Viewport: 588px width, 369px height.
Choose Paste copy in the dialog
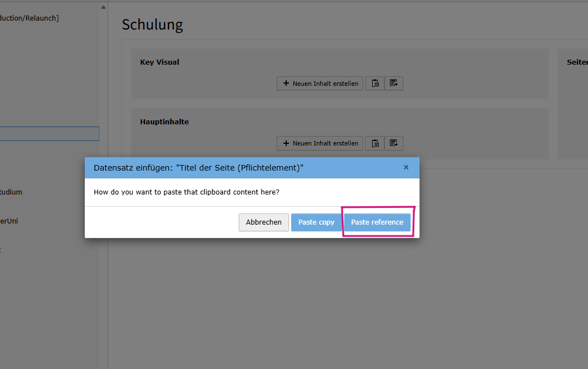[x=316, y=222]
